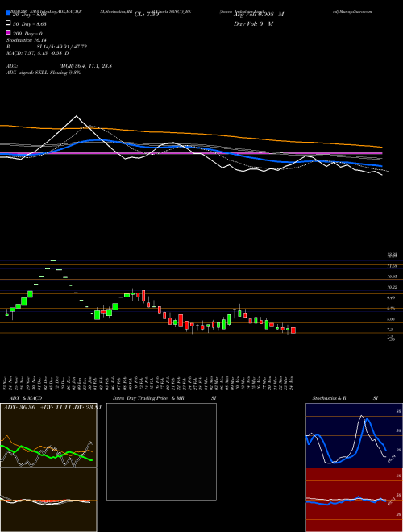
Task: Click the 'ADX signal: SELL' text line
Action: tap(44, 73)
